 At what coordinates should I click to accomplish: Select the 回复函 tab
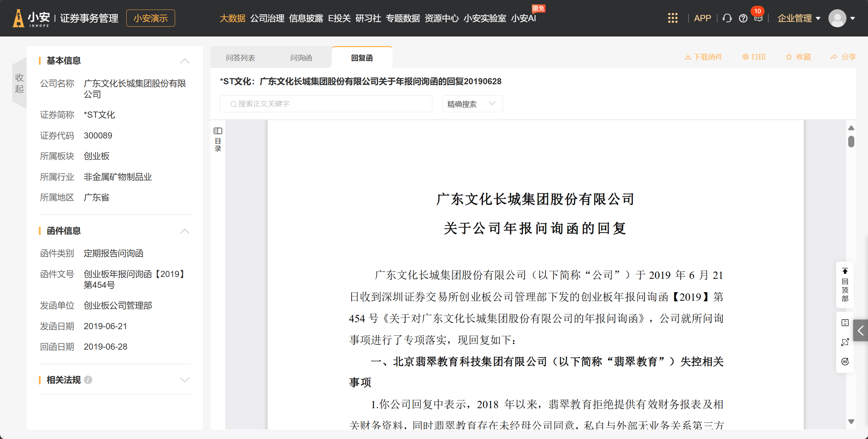point(362,58)
